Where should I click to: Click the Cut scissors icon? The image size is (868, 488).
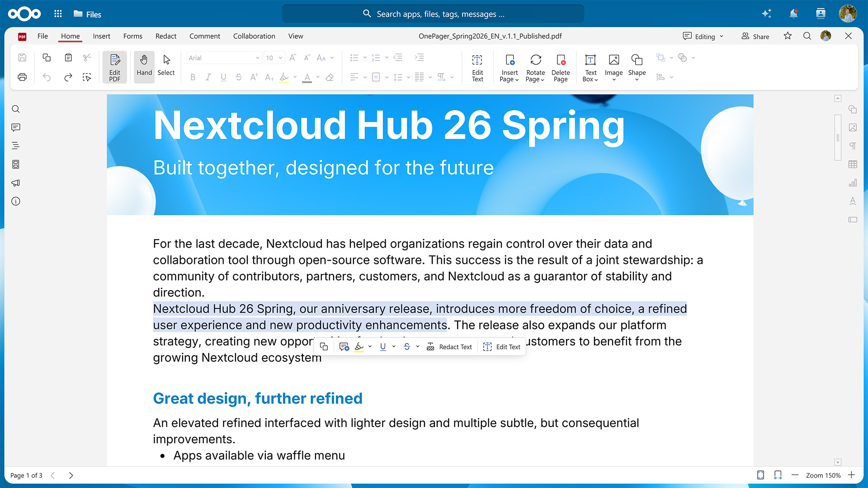tap(87, 57)
